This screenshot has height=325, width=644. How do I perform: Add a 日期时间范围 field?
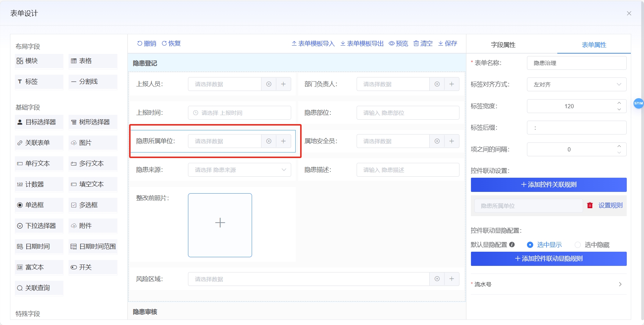pyautogui.click(x=93, y=247)
